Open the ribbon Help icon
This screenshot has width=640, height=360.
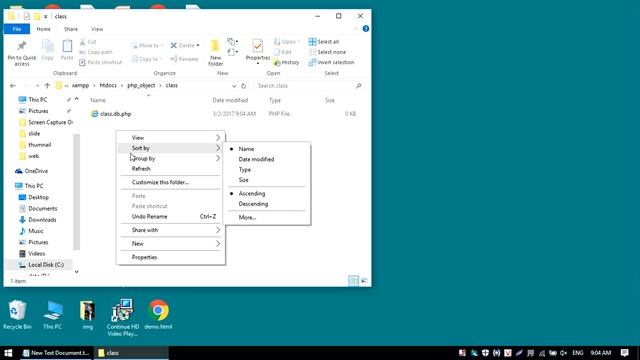(366, 29)
